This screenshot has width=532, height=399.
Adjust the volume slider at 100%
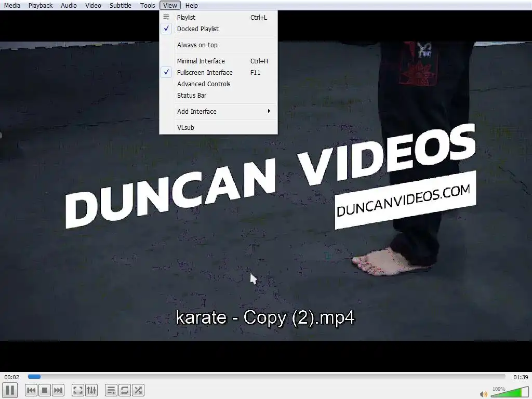[509, 392]
